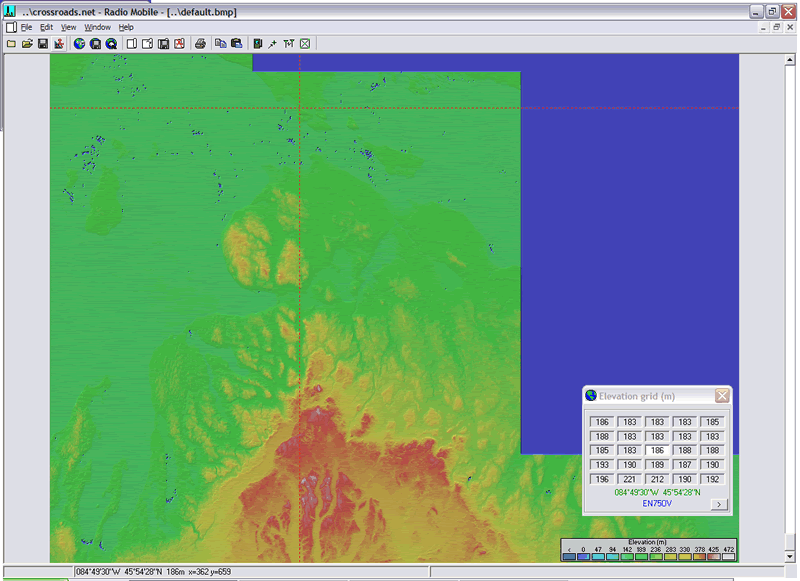Select the elevation grid cell showing 221
This screenshot has height=581, width=800.
point(629,479)
